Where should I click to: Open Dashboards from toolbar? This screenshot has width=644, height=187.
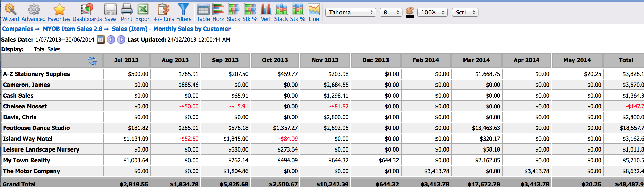87,12
